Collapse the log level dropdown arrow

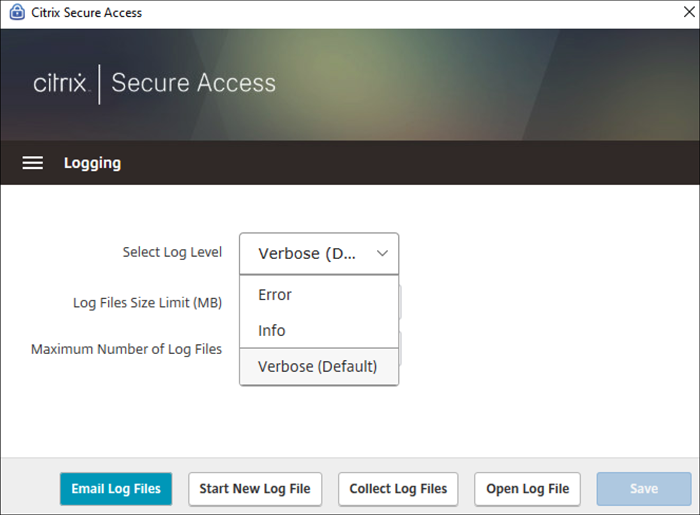click(382, 254)
